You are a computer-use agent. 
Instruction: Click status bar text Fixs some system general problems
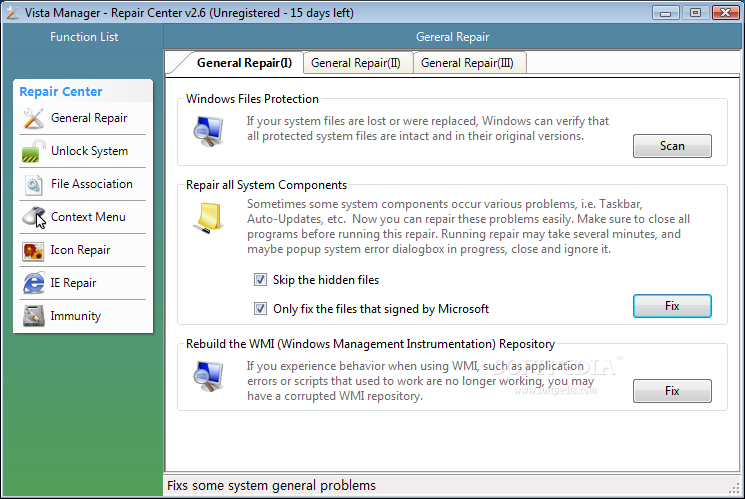(271, 486)
